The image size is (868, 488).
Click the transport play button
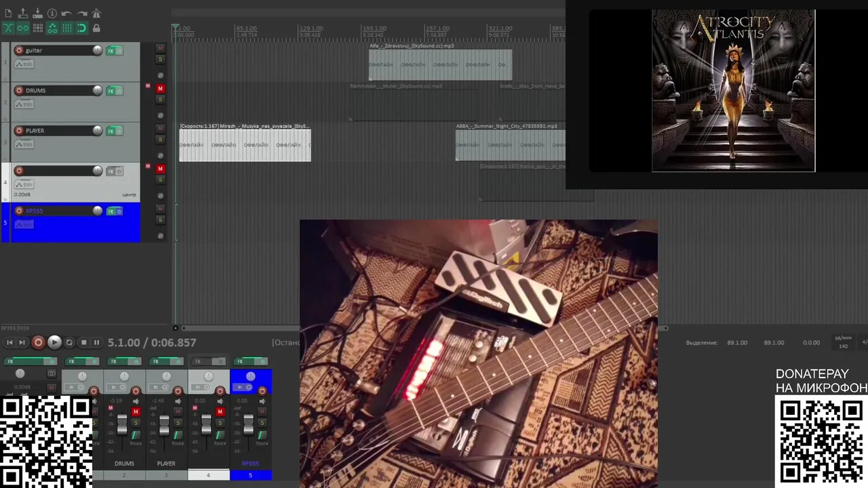pos(54,343)
